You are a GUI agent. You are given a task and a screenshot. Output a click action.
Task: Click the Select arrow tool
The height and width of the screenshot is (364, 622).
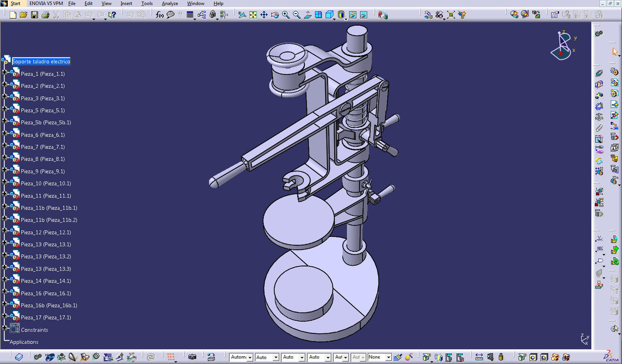click(x=615, y=52)
